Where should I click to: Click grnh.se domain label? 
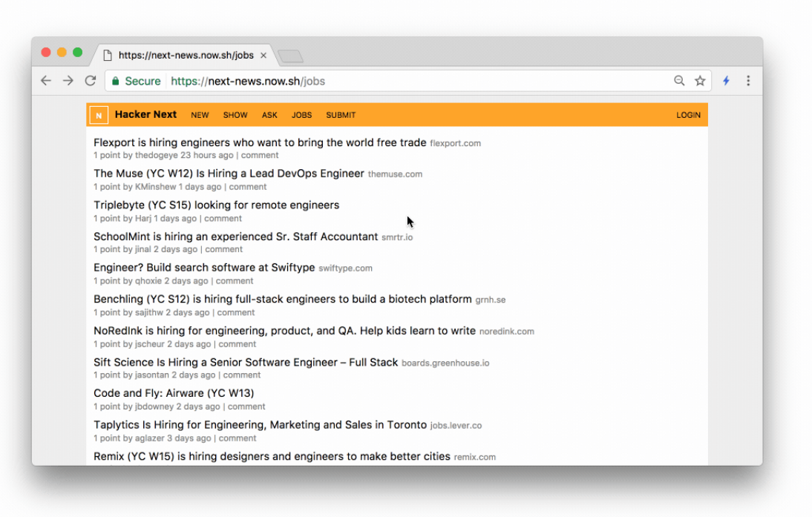tap(491, 300)
